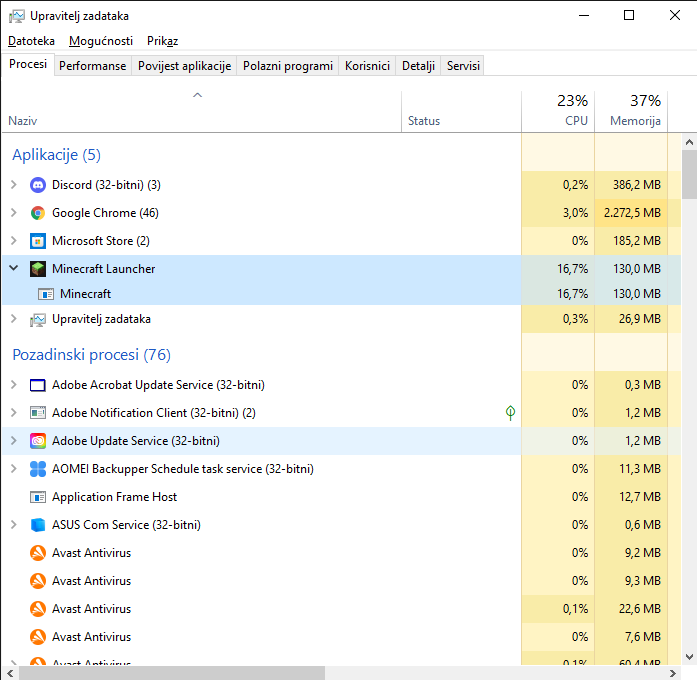697x680 pixels.
Task: Collapse the Minecraft Launcher process group
Action: 13,269
